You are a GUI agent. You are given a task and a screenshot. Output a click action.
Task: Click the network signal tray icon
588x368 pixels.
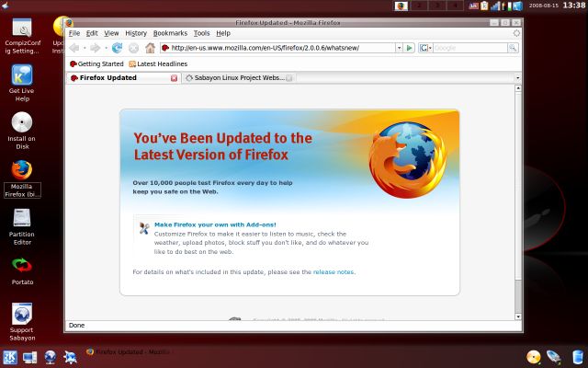pyautogui.click(x=495, y=6)
